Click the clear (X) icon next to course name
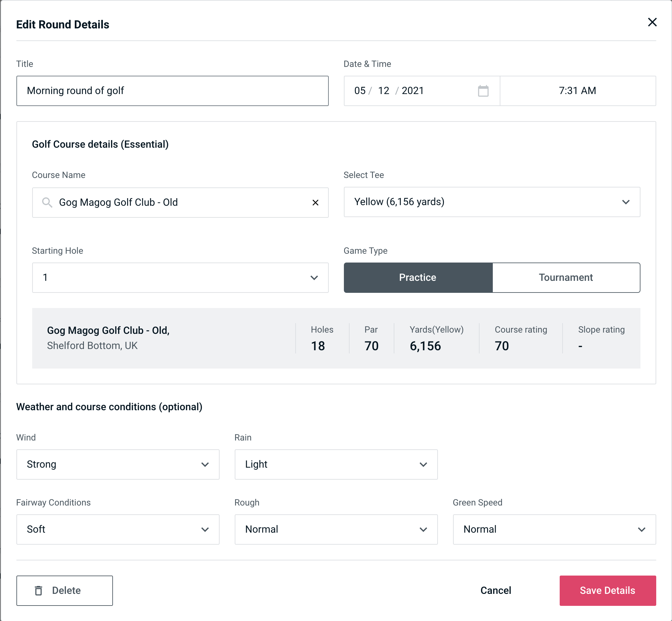 [315, 203]
